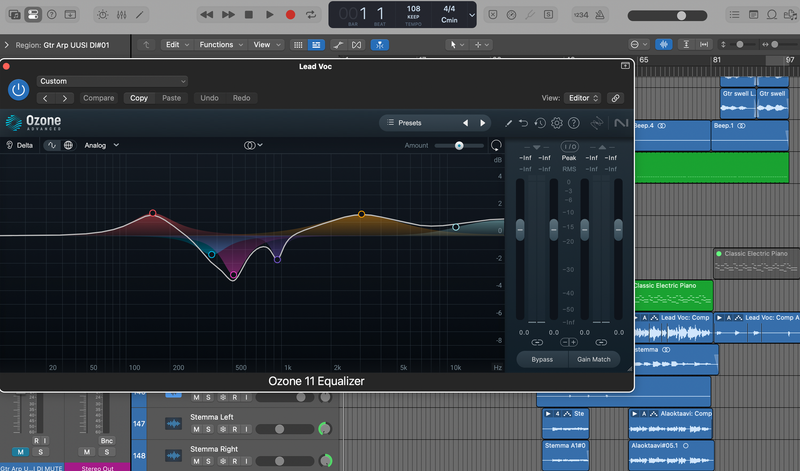Click the Compare button
The width and height of the screenshot is (800, 471).
point(98,98)
